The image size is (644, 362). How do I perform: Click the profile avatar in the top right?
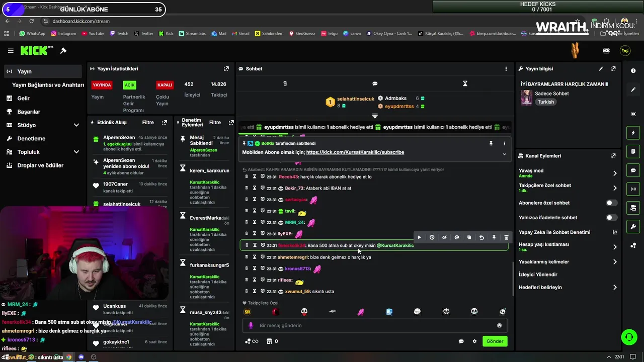pyautogui.click(x=625, y=51)
